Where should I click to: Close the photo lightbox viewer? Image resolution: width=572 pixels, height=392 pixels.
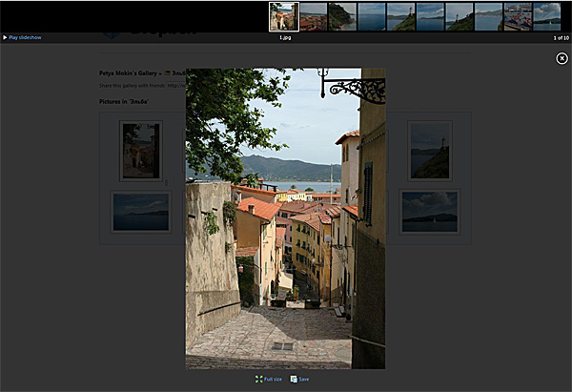click(x=562, y=58)
